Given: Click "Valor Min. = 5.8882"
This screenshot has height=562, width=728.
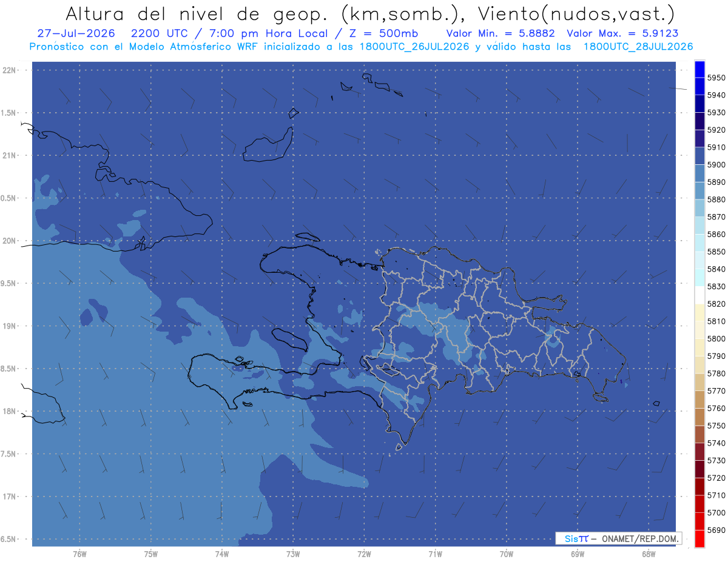Looking at the screenshot, I should point(502,34).
